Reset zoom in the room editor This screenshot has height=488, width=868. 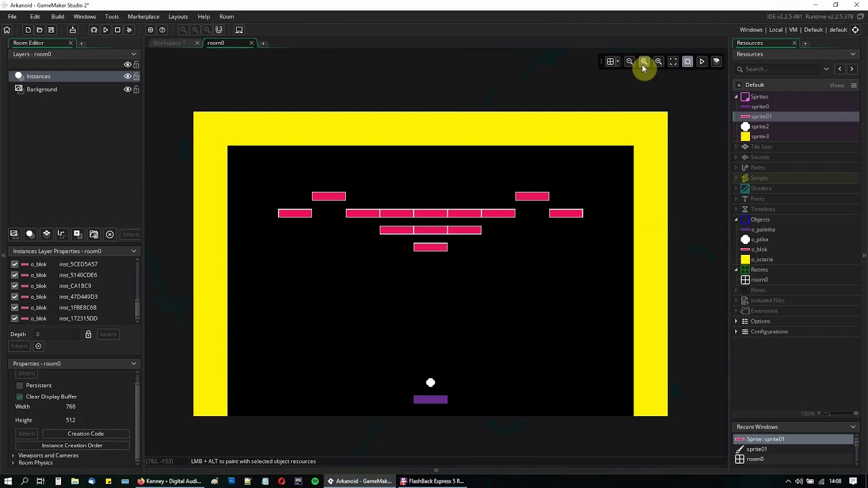[x=644, y=62]
